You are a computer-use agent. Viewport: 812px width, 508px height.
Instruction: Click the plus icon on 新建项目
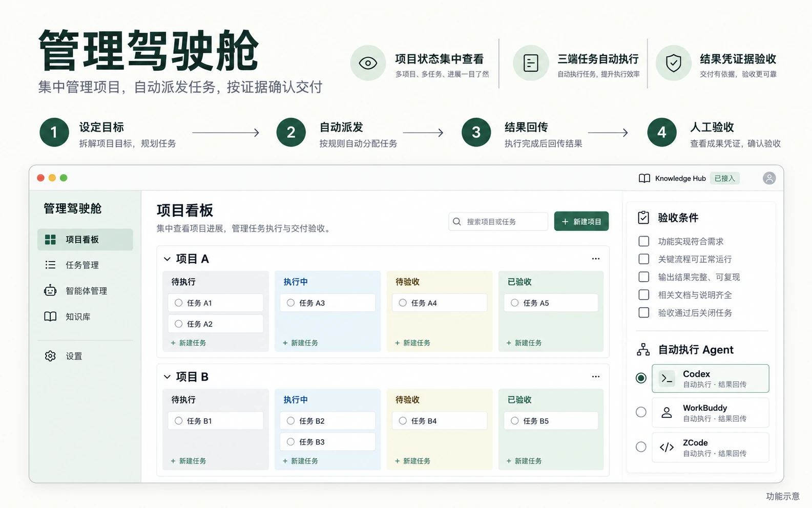(x=565, y=222)
